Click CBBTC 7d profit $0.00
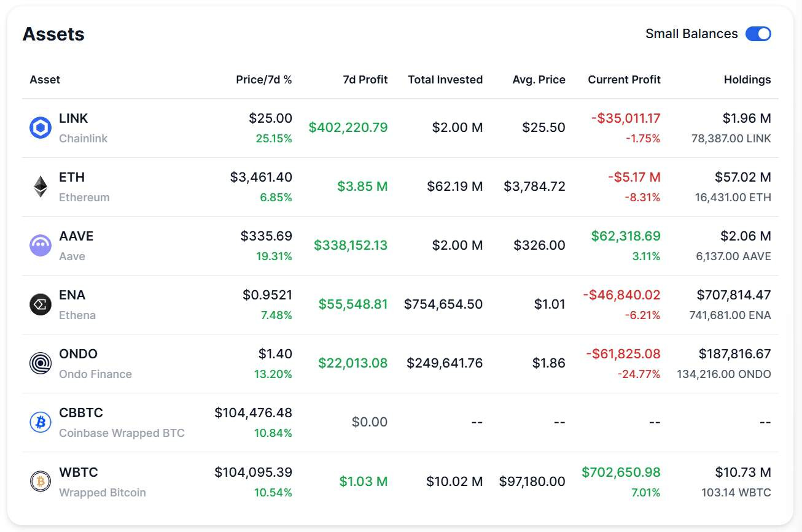The height and width of the screenshot is (532, 802). coord(370,422)
